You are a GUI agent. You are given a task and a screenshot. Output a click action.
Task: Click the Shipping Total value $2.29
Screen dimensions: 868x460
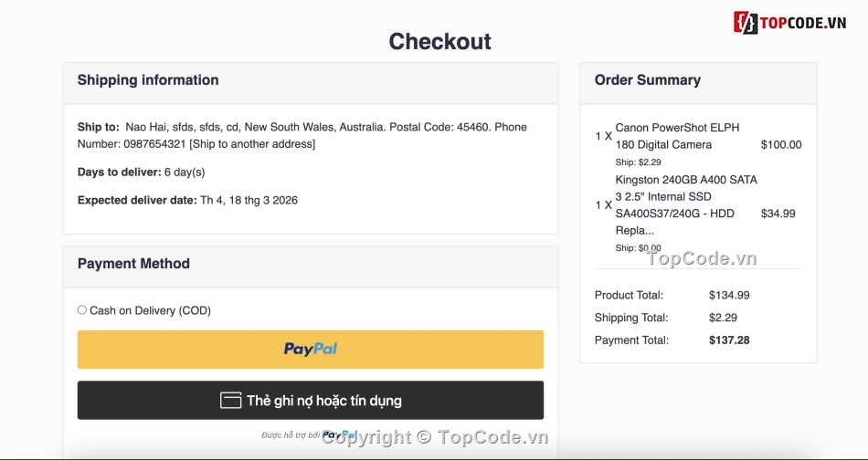tap(723, 318)
